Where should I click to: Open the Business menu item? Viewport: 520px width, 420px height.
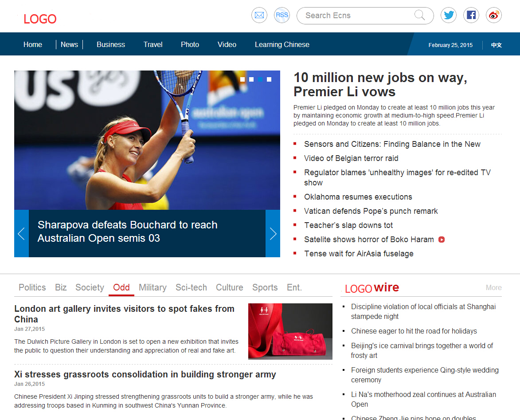pos(111,44)
